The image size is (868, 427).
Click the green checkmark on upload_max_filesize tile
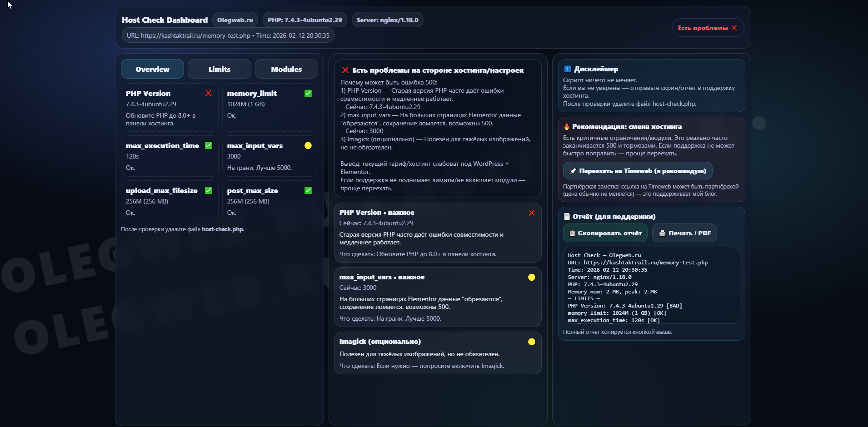pyautogui.click(x=209, y=190)
